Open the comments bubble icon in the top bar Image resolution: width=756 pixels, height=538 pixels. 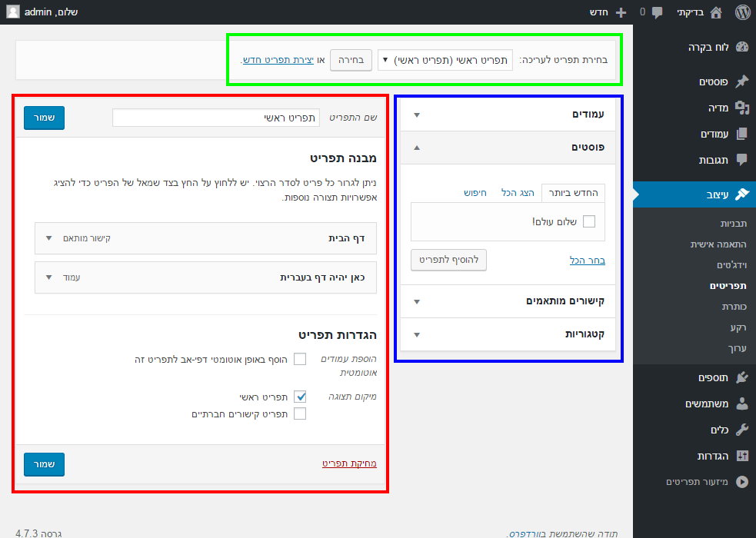tap(657, 12)
